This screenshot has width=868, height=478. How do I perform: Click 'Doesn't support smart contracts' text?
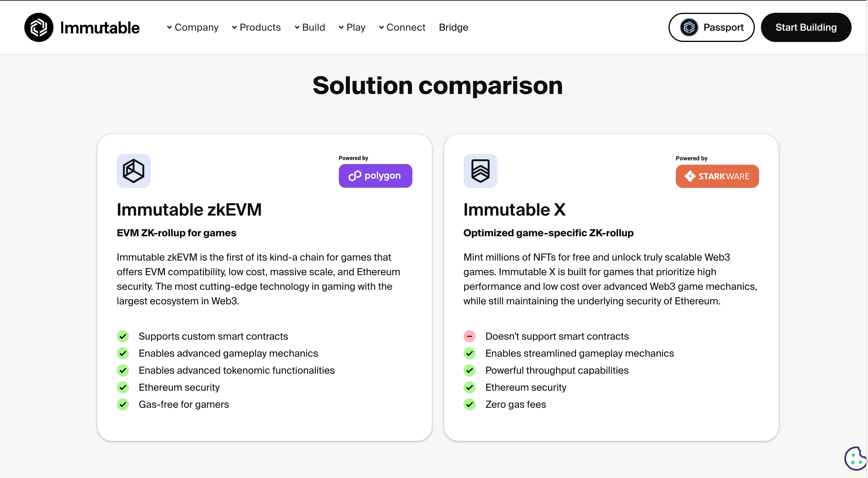557,336
